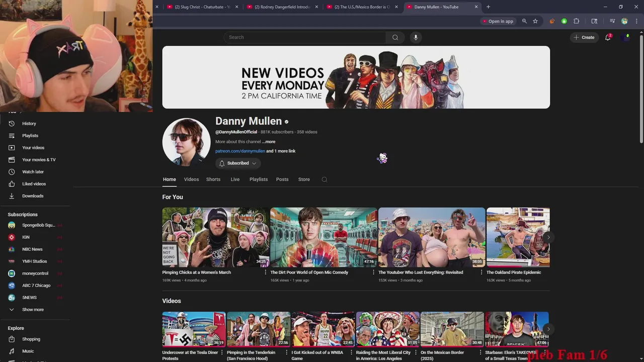Switch to the Store channel tab
The width and height of the screenshot is (644, 362).
(x=304, y=179)
